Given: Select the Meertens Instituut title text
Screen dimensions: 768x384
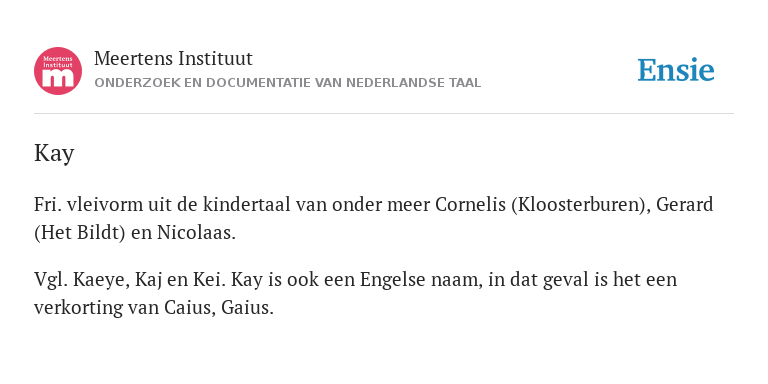Looking at the screenshot, I should pyautogui.click(x=173, y=59).
